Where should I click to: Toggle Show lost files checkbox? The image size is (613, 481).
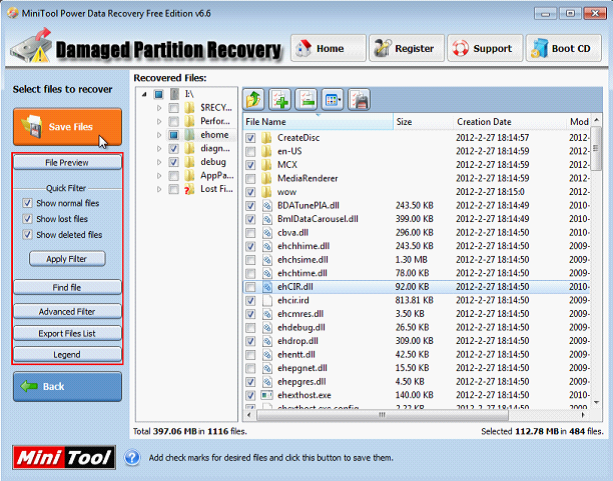click(27, 219)
